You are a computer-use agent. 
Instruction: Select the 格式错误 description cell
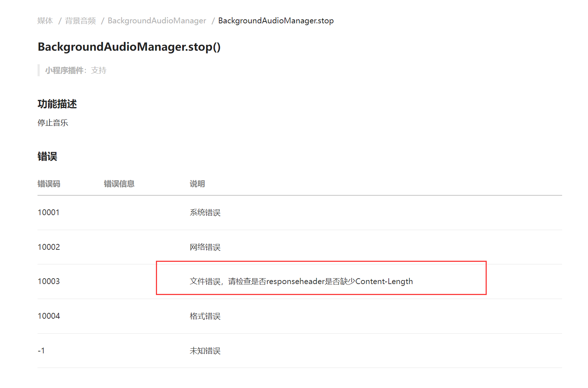click(205, 316)
